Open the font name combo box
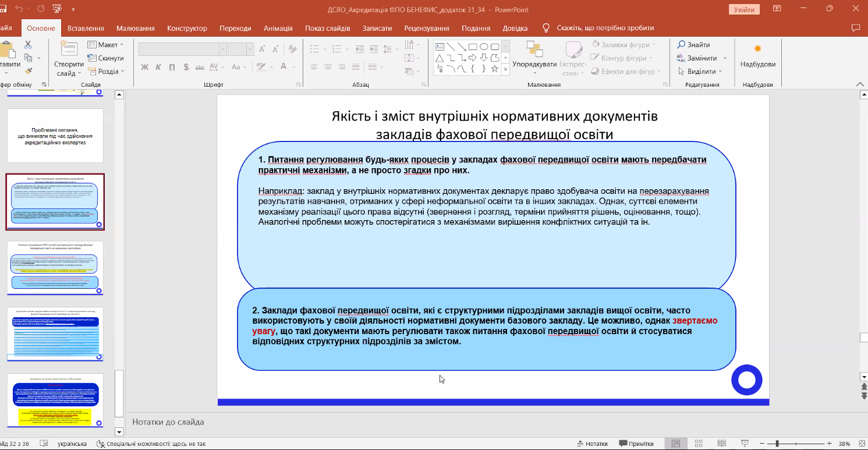Image resolution: width=868 pixels, height=450 pixels. [x=182, y=49]
